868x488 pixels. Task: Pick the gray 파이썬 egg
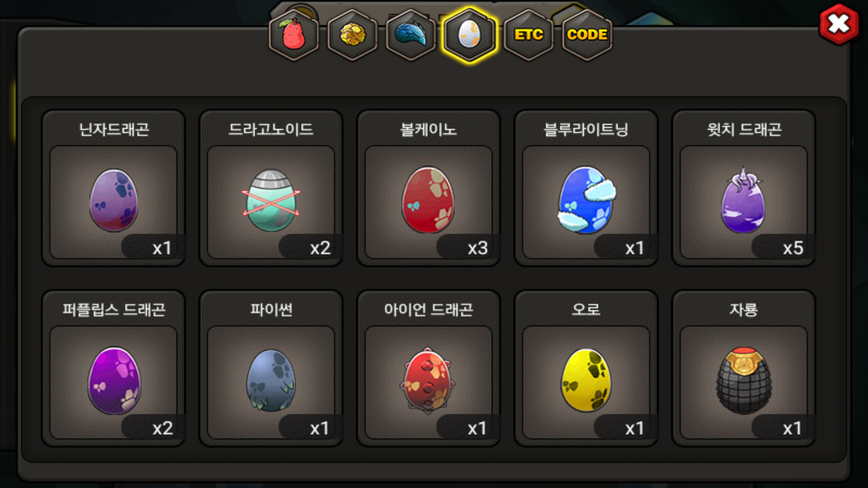click(x=271, y=381)
